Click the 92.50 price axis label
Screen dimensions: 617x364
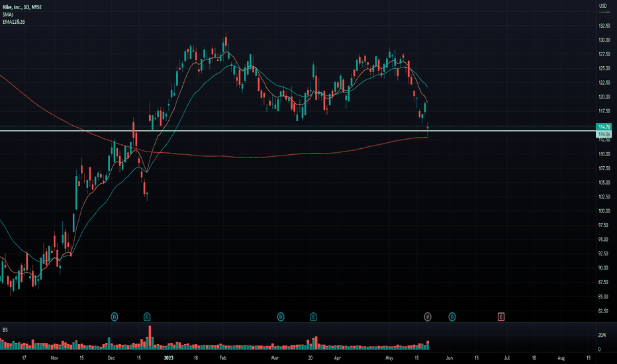(604, 253)
